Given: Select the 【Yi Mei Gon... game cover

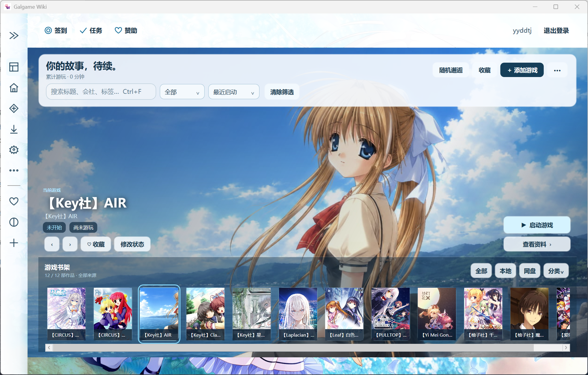Looking at the screenshot, I should click(x=437, y=314).
